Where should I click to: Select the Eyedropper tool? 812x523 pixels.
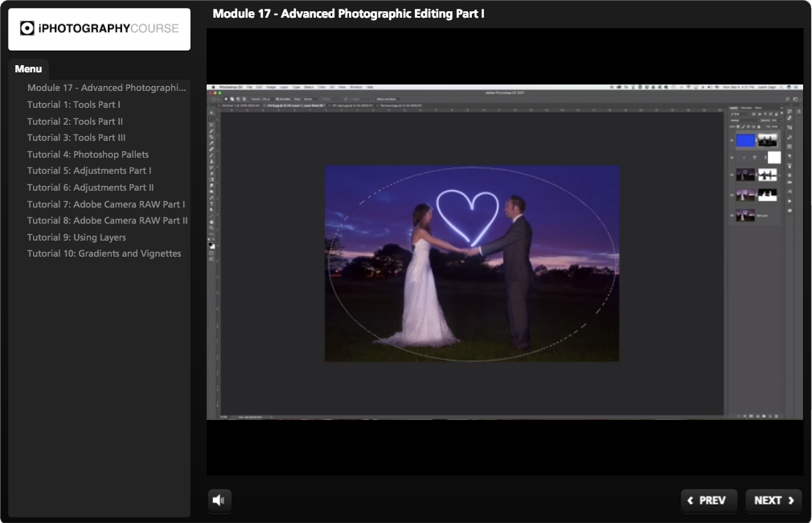coord(211,143)
